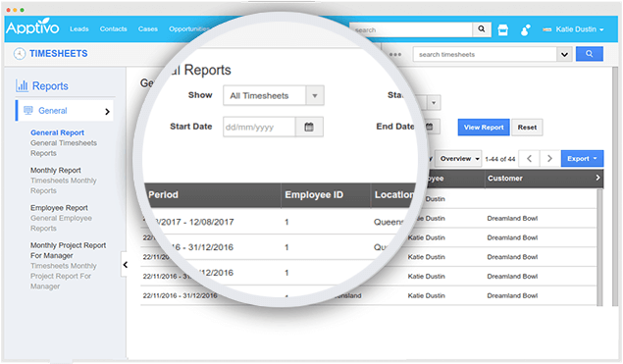This screenshot has height=364, width=623.
Task: Open Monthly Project Report For Manager
Action: tap(68, 250)
